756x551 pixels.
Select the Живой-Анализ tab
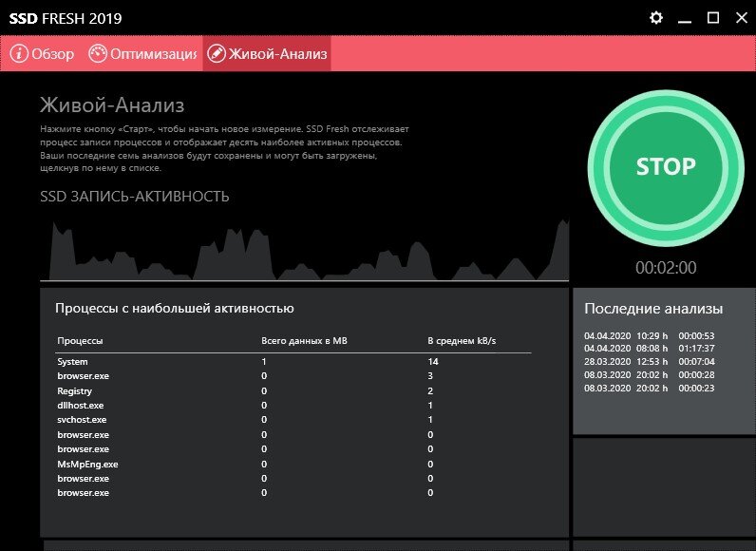tap(267, 53)
